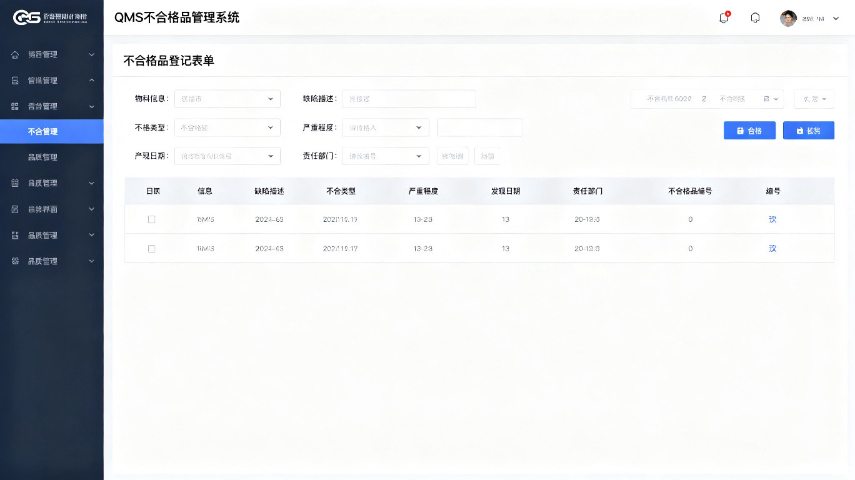Tick the checkbox in the second table row
Viewport: 855px width, 480px height.
[152, 249]
